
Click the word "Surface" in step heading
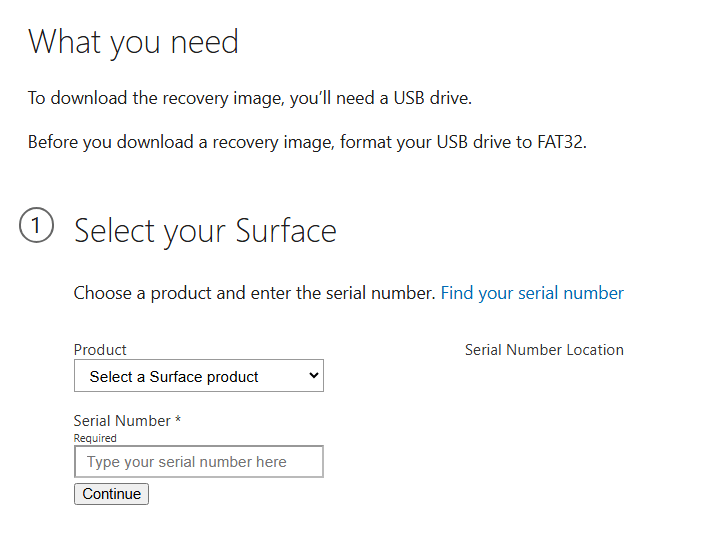tap(285, 231)
